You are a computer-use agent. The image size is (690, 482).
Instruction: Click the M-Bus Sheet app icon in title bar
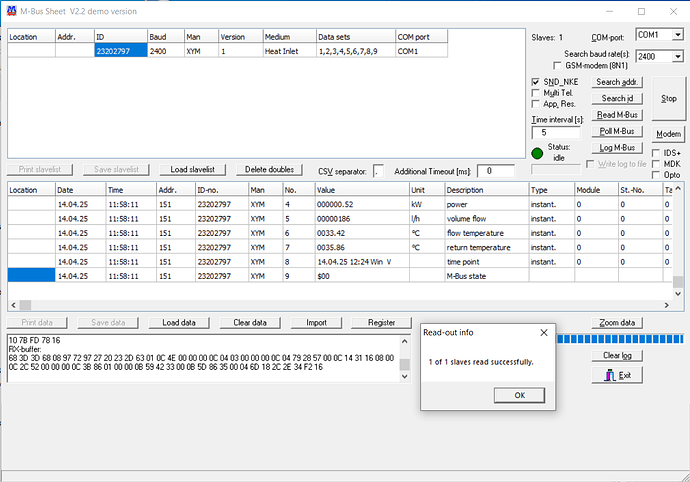(11, 11)
